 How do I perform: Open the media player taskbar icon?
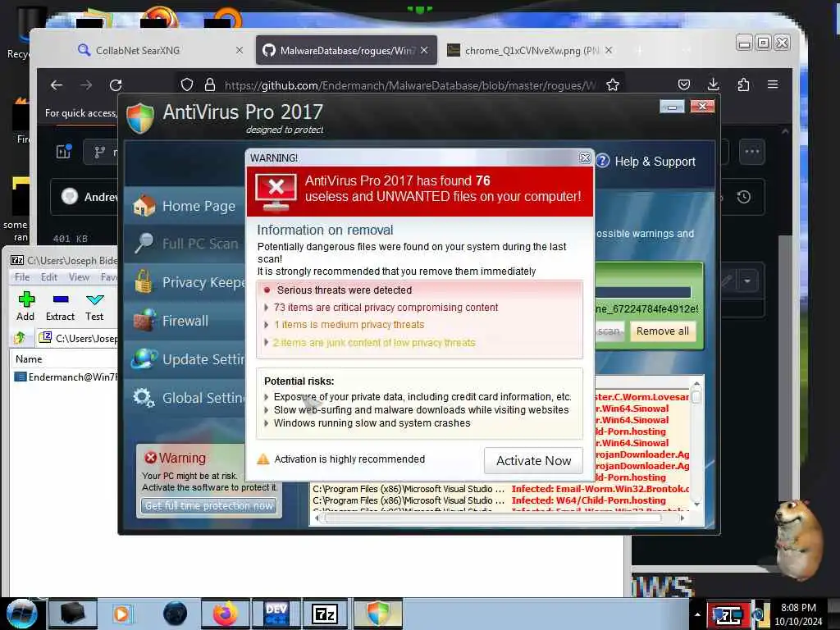(x=121, y=614)
